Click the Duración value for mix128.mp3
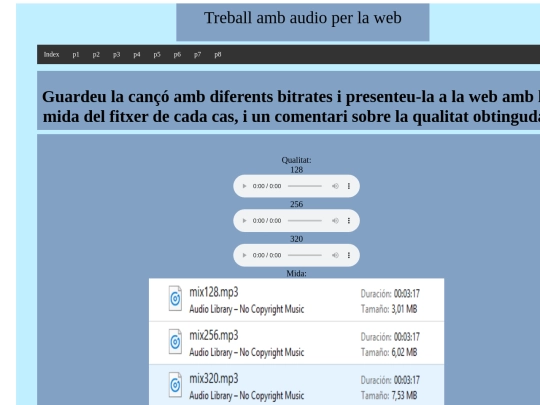The width and height of the screenshot is (540, 405). tap(407, 293)
